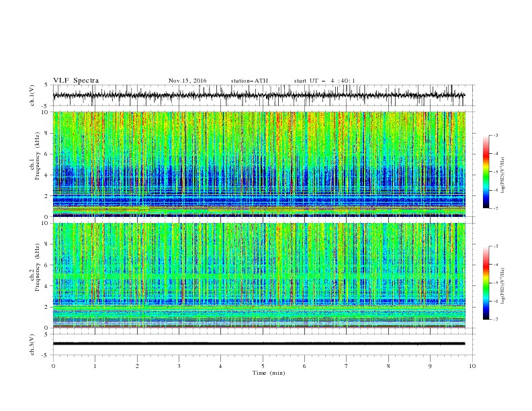Click the ch.1 voltage waveform trace
This screenshot has height=411, width=532.
coord(259,95)
